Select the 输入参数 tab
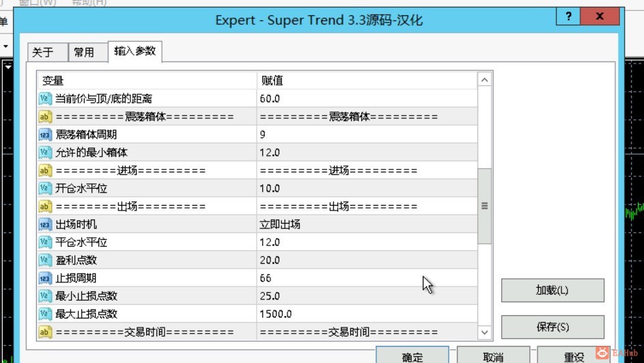 [135, 51]
